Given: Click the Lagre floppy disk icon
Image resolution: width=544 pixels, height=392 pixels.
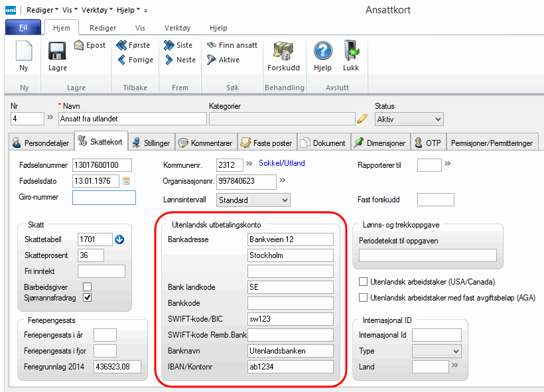Looking at the screenshot, I should [x=57, y=52].
